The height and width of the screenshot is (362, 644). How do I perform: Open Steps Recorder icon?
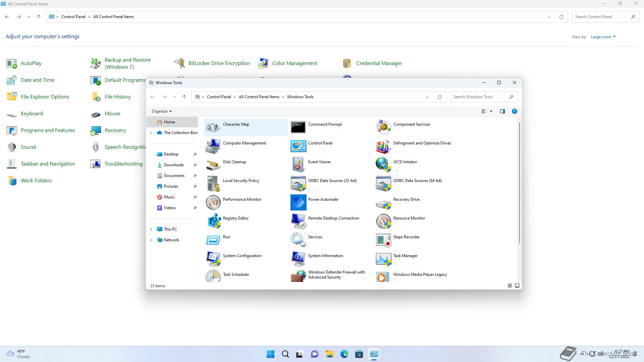383,240
